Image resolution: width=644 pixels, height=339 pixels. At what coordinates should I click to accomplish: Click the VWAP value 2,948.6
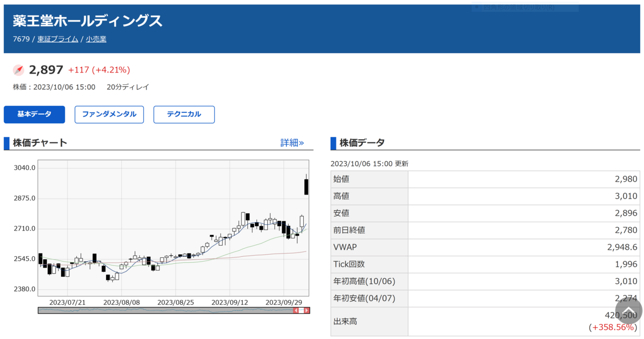pos(623,247)
